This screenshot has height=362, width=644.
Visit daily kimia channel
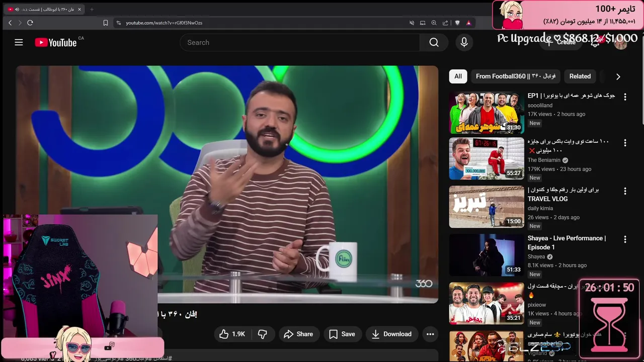point(540,208)
